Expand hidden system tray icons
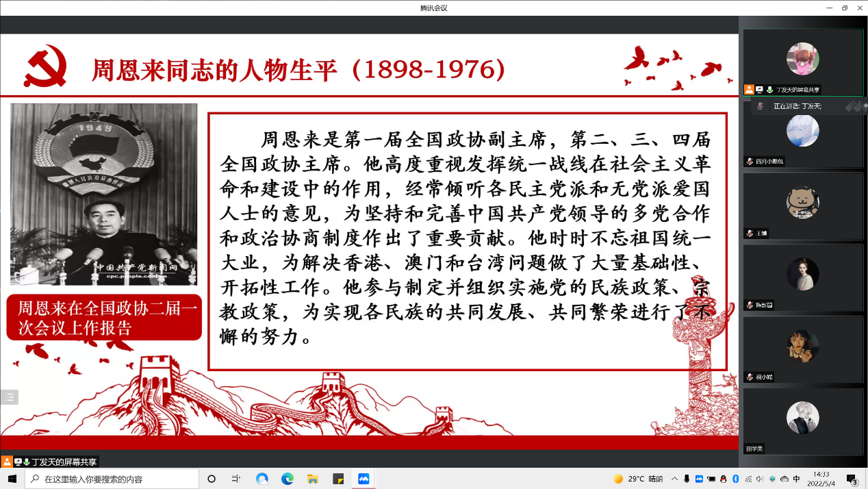868x489 pixels. 675,479
